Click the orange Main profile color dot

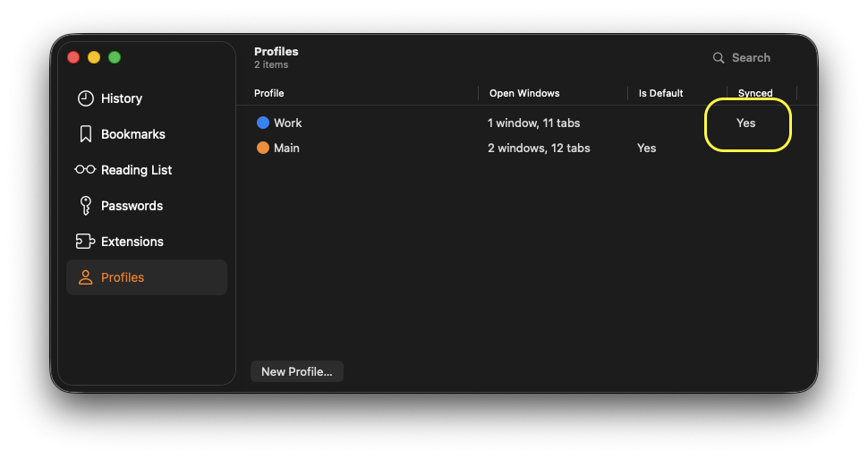tap(263, 149)
